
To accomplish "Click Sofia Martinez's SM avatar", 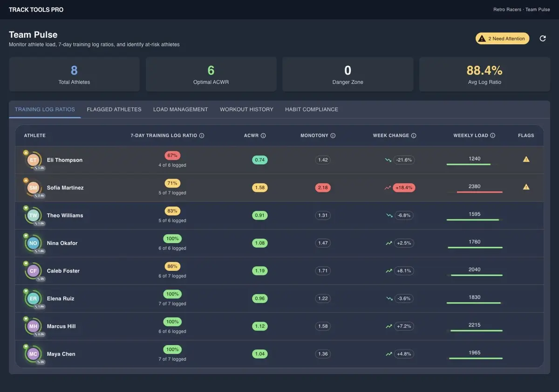I will coord(33,188).
